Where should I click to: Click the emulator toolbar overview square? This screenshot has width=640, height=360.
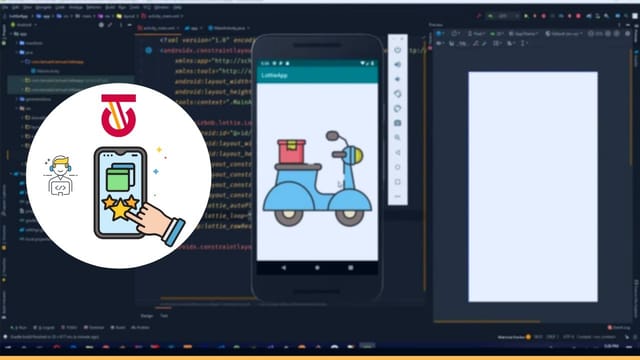pos(398,182)
